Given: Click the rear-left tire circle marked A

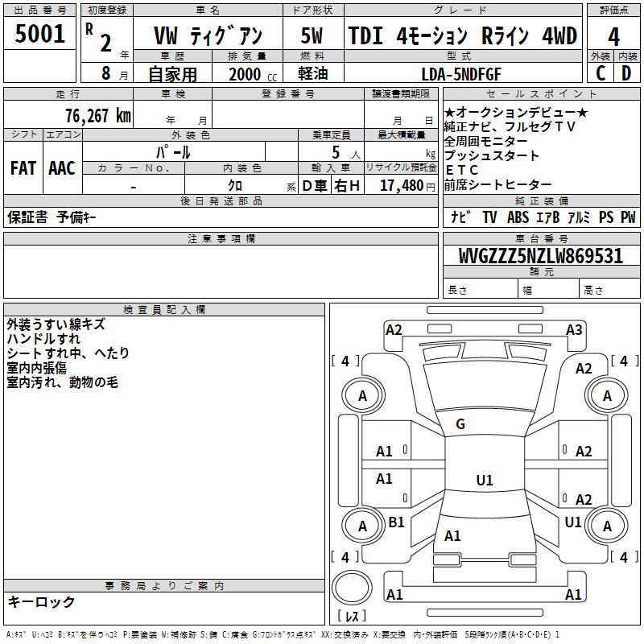Looking at the screenshot, I should point(363,526).
